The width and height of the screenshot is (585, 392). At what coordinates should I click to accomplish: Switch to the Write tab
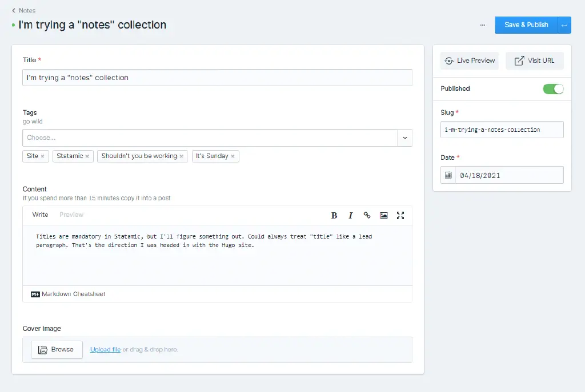pos(40,215)
